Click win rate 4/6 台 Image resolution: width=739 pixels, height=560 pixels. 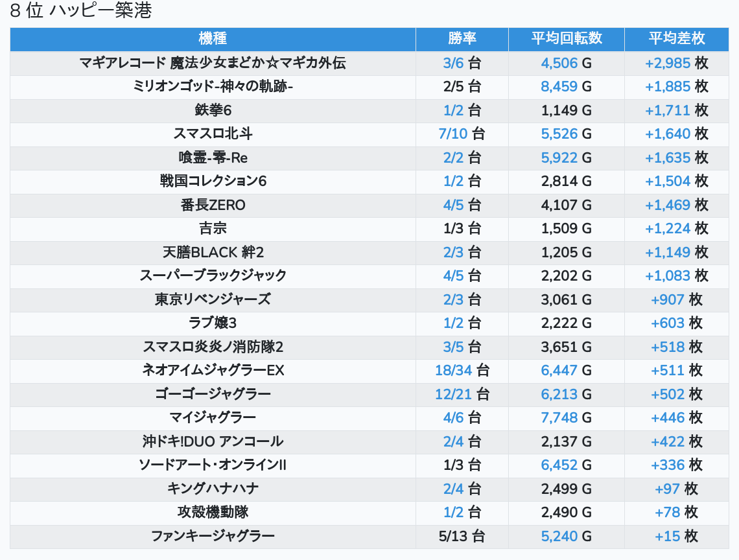(462, 417)
